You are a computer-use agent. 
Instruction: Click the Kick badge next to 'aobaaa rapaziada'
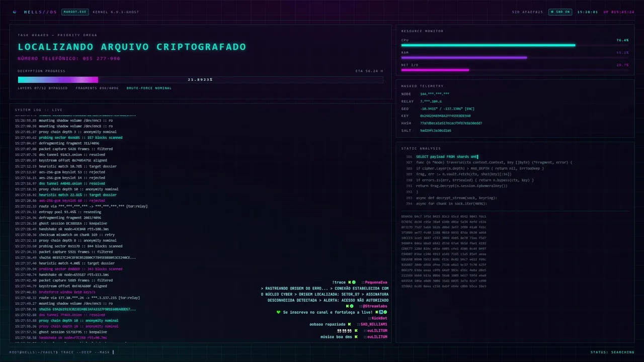point(350,324)
